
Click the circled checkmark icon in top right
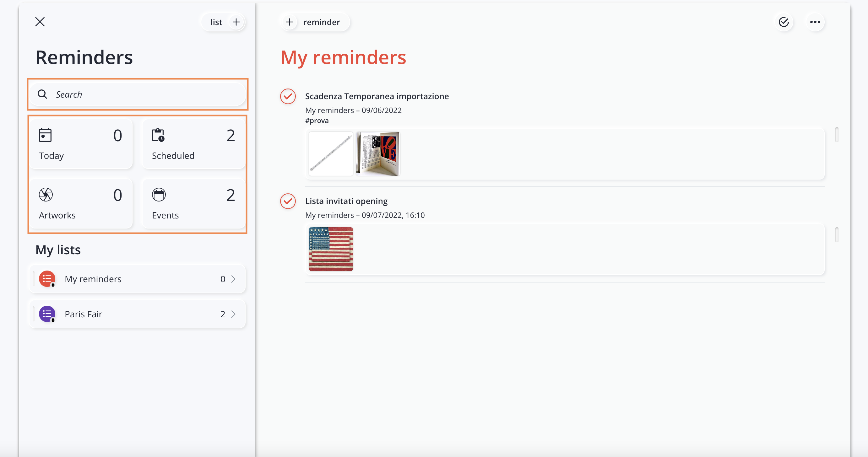point(784,22)
